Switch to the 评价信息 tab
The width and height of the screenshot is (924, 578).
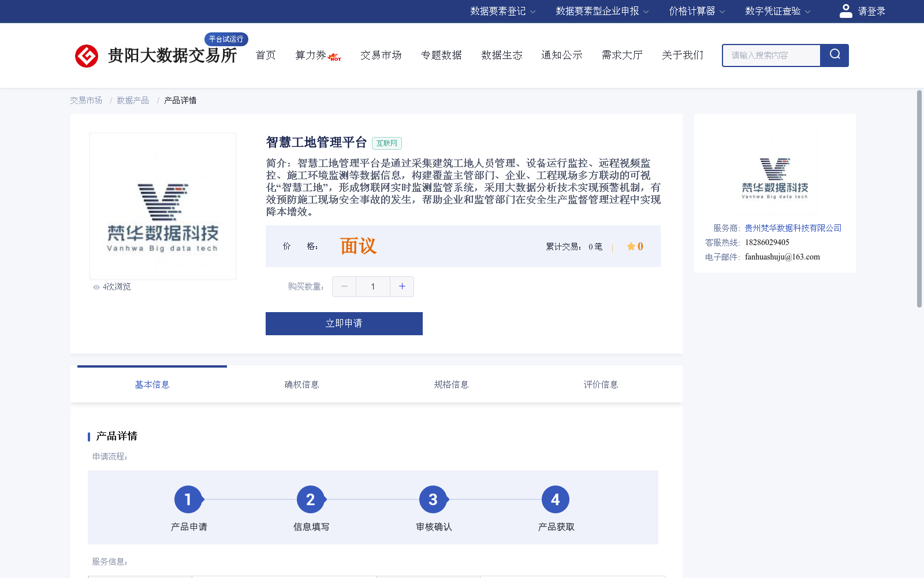601,384
